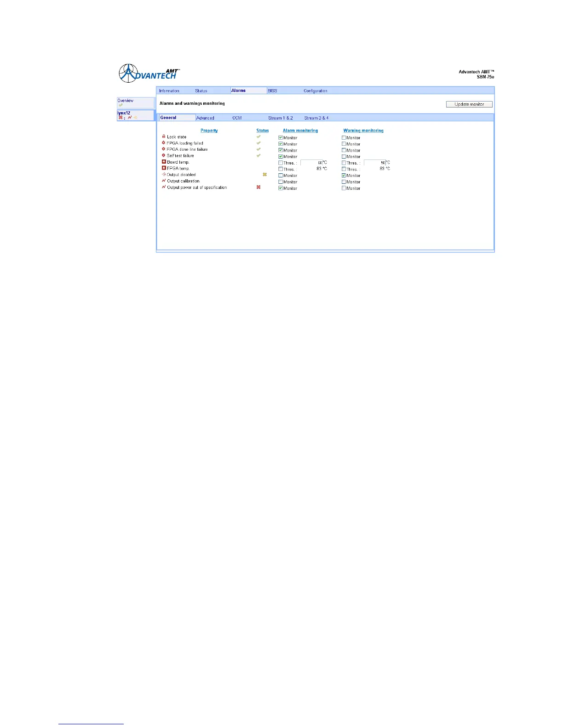Click the FPGA done line failure icon
Screen dimensions: 563x728
coord(164,149)
